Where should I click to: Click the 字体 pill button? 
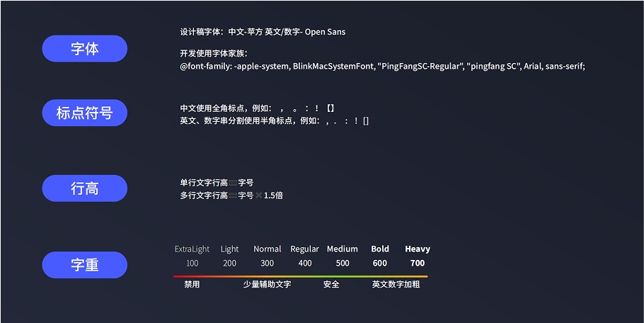point(85,49)
